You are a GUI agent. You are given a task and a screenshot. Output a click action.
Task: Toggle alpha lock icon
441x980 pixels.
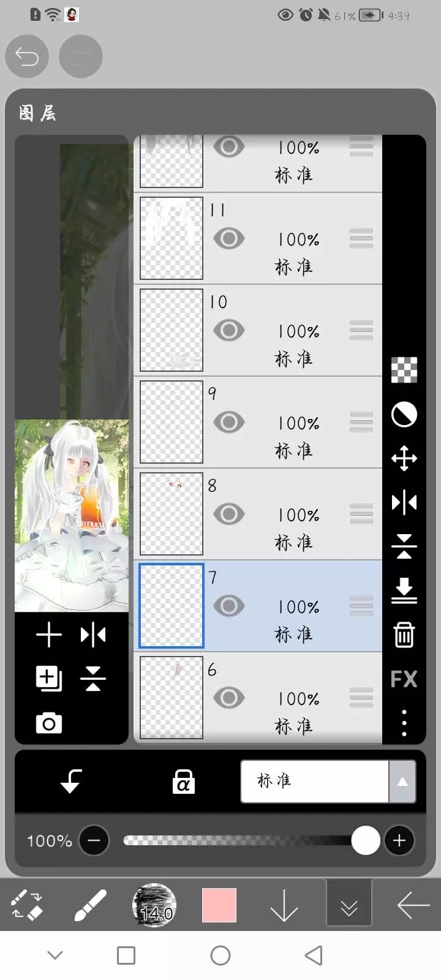(183, 782)
